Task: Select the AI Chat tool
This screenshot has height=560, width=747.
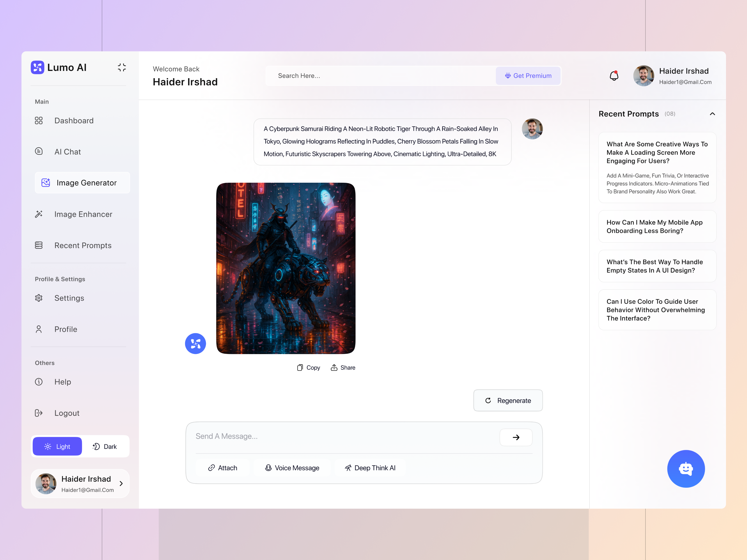Action: pos(67,152)
